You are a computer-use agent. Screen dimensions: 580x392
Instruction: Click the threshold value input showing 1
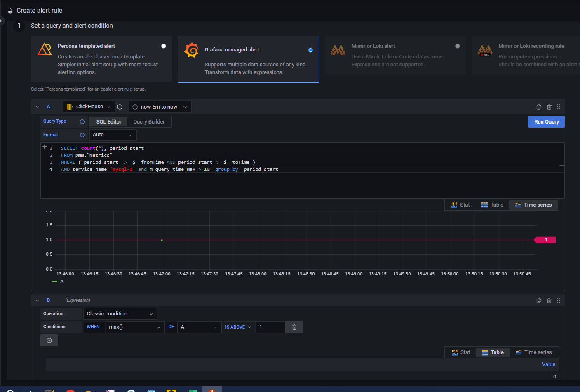pos(270,327)
